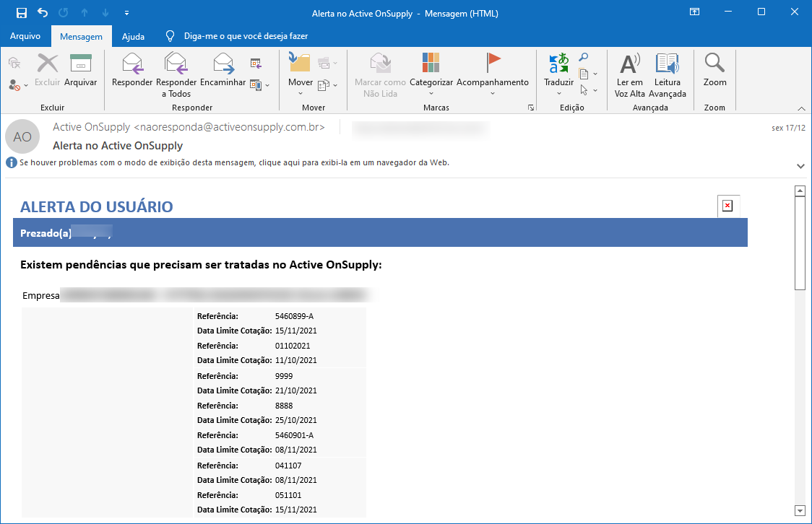This screenshot has height=524, width=812.
Task: Open the Arquivo tab
Action: [x=25, y=36]
